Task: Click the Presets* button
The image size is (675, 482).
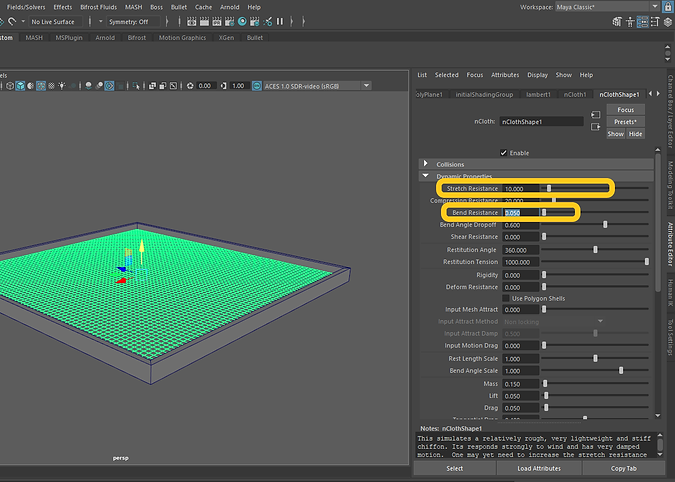Action: pos(625,122)
